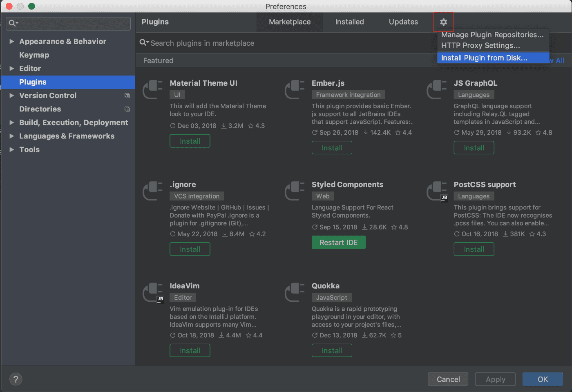This screenshot has height=392, width=572.
Task: Install the .ignore plugin
Action: coord(190,249)
